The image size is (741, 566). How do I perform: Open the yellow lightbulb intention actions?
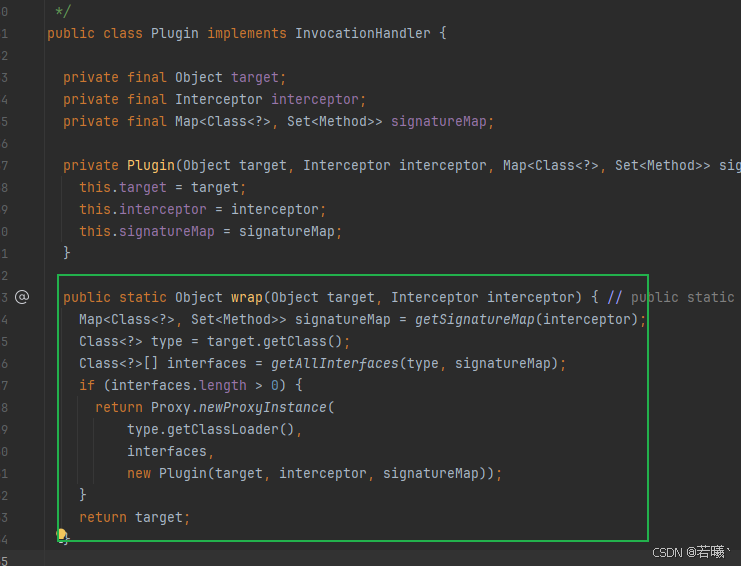point(61,534)
